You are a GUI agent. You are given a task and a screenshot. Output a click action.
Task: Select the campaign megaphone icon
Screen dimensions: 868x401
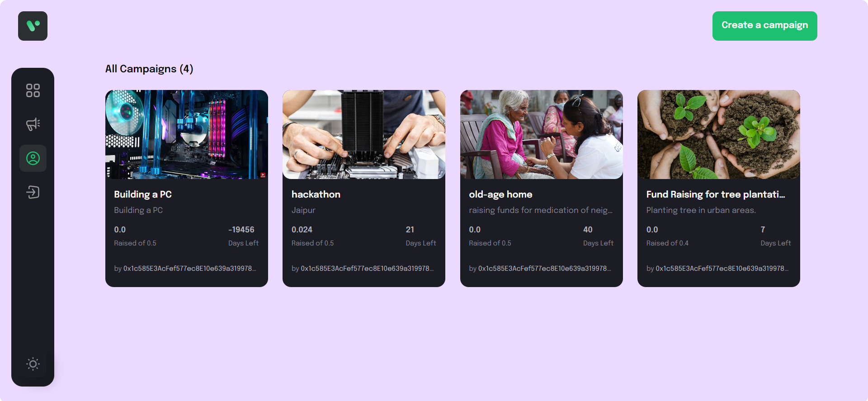point(33,124)
